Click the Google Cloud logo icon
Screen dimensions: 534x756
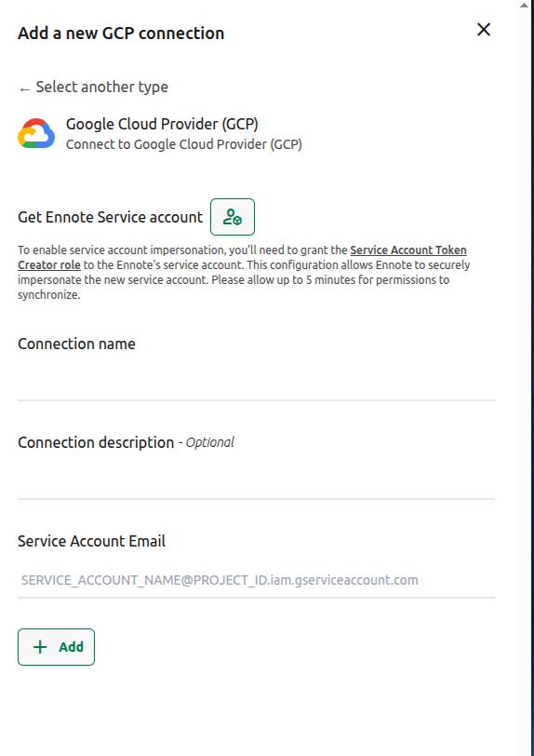(36, 133)
